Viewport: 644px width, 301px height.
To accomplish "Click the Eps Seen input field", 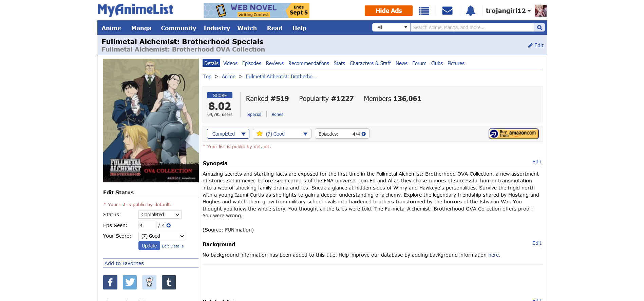I will [x=147, y=225].
